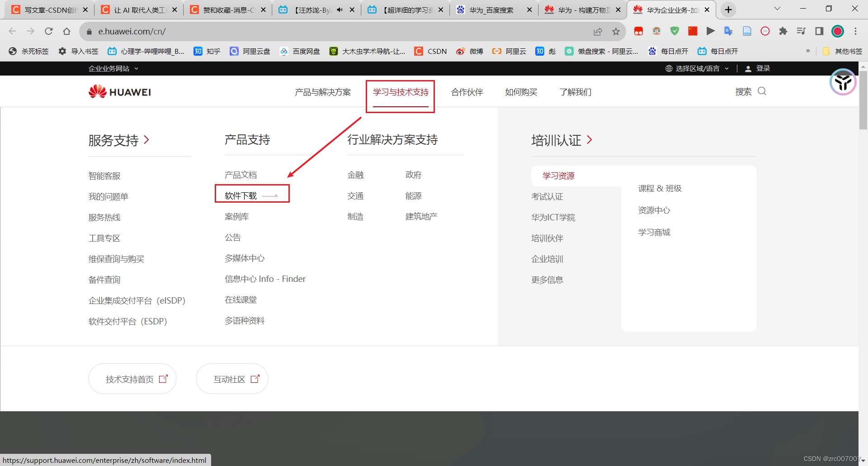The image size is (868, 466).
Task: Open 了解我们 menu
Action: click(576, 92)
